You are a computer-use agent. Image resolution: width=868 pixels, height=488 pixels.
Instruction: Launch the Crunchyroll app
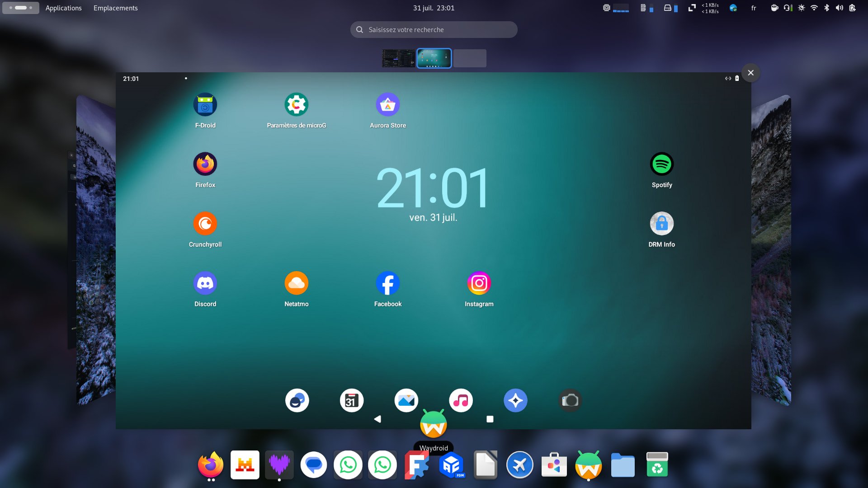click(x=205, y=224)
